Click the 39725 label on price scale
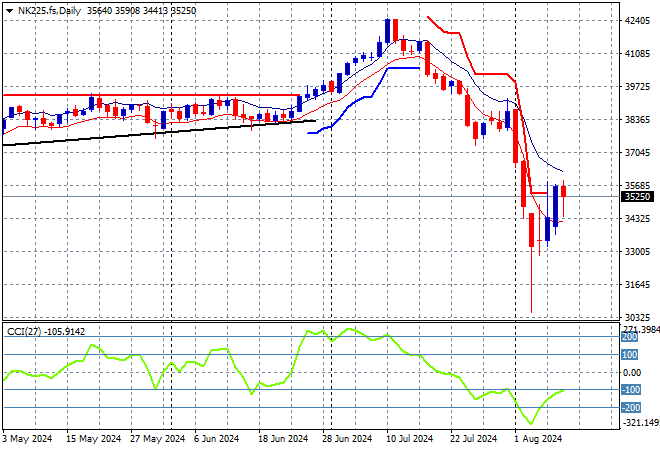The image size is (660, 450). (637, 87)
